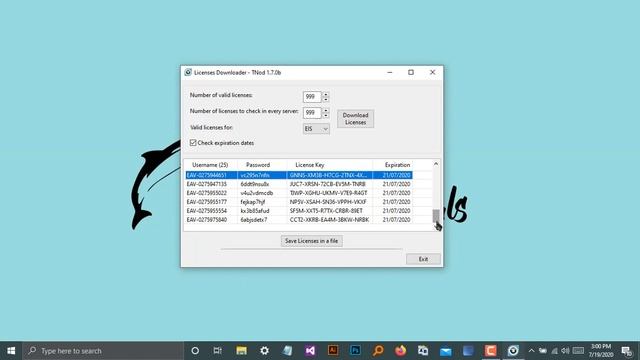The image size is (640, 360).
Task: Open the Valid licenses for dropdown
Action: point(316,129)
